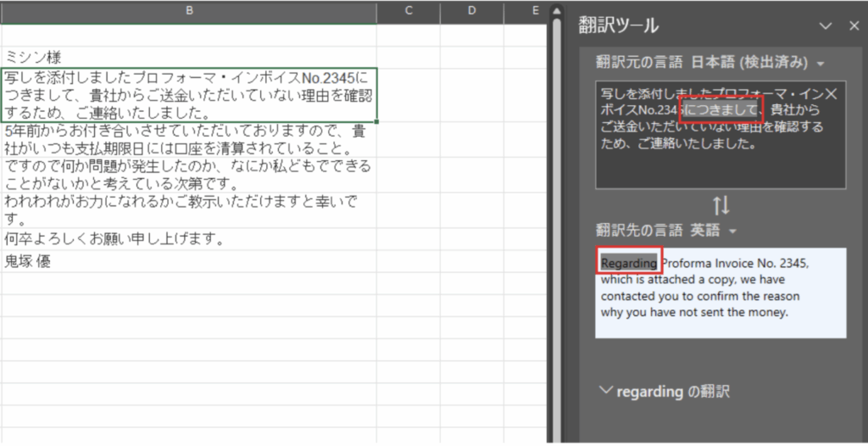The width and height of the screenshot is (868, 446).
Task: Select cell starting with 5年前からお付き合い
Action: pos(189,140)
